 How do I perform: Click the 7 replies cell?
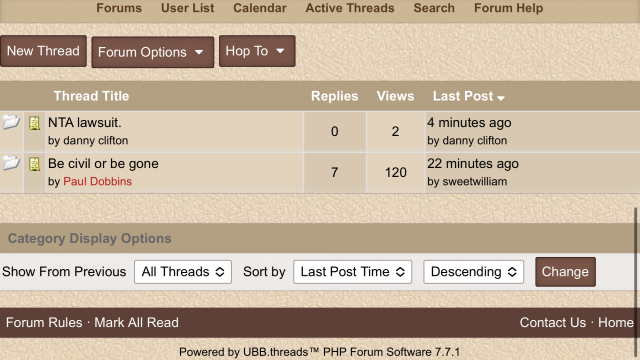[335, 173]
